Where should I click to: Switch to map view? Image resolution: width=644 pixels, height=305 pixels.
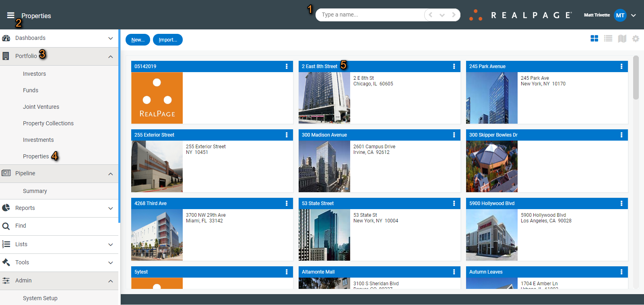click(622, 39)
